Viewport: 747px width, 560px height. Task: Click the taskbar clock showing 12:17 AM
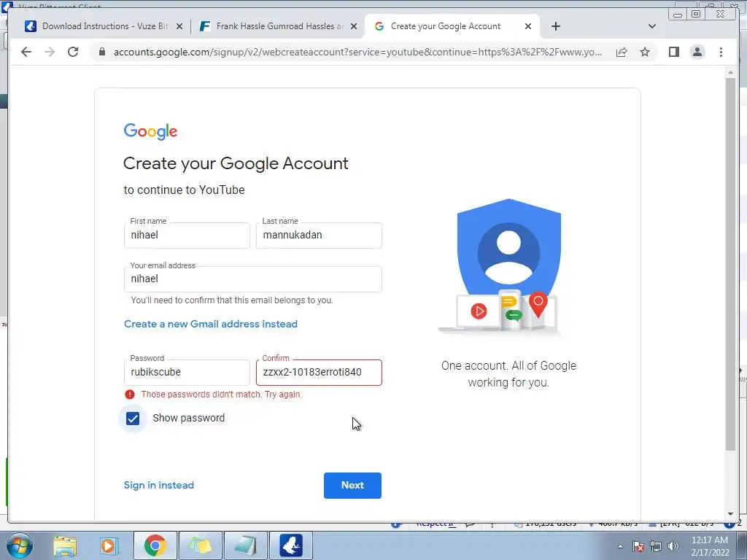pyautogui.click(x=710, y=546)
